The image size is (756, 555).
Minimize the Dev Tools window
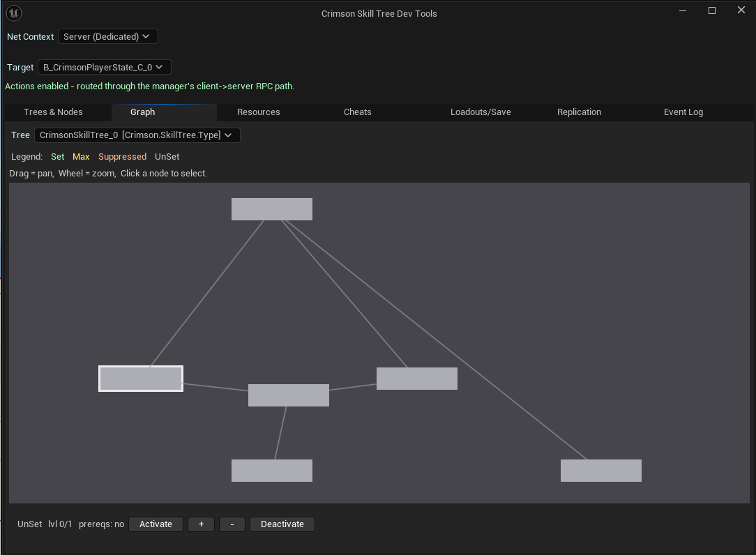pyautogui.click(x=683, y=10)
